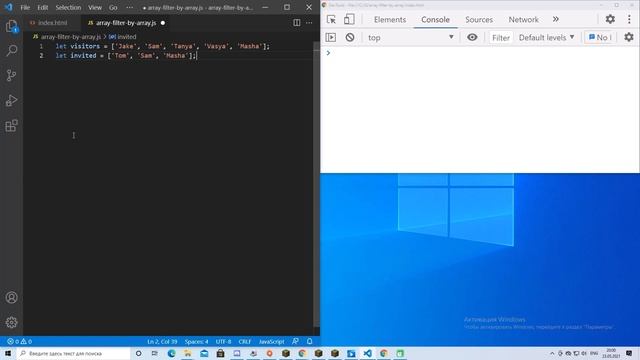Switch to the Sources tab
The image size is (640, 360).
(x=479, y=20)
